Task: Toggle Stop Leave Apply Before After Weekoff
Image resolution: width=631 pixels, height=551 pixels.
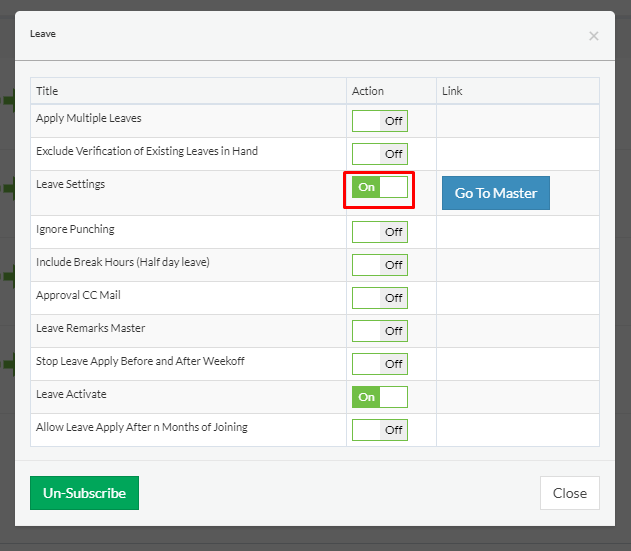Action: (379, 364)
